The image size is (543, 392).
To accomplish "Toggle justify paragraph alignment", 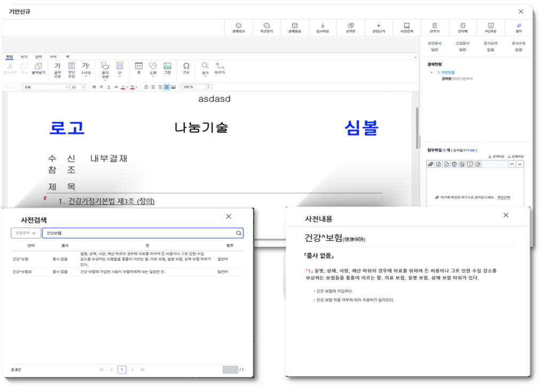I will click(x=166, y=87).
